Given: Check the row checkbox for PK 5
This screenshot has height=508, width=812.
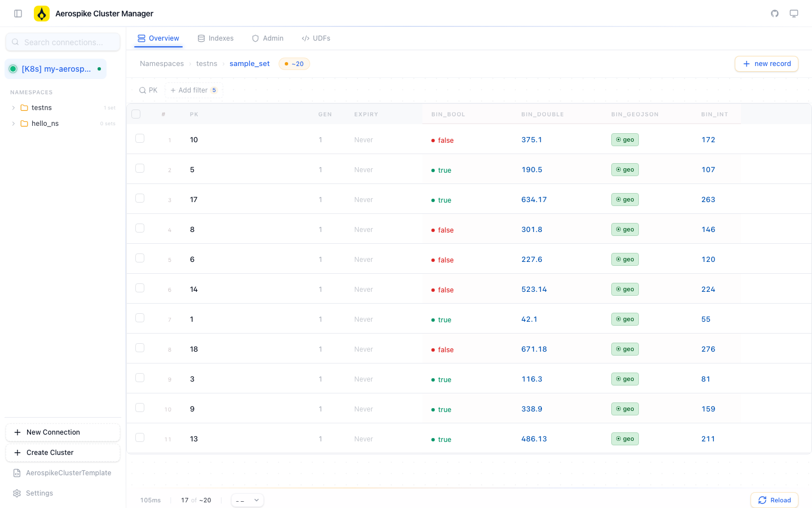Looking at the screenshot, I should (140, 168).
